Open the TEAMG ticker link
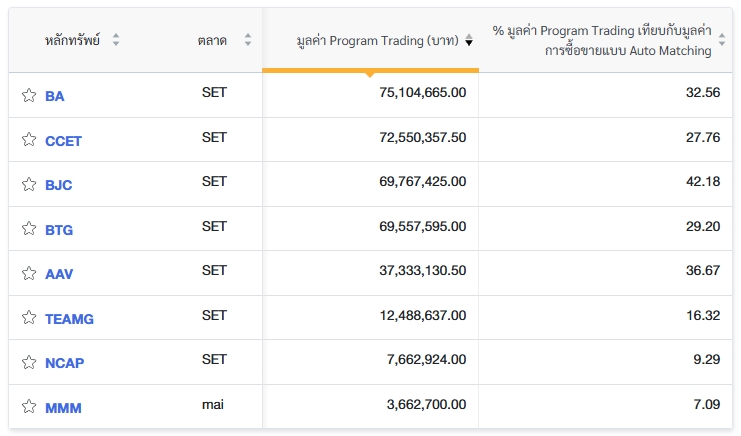 tap(69, 319)
